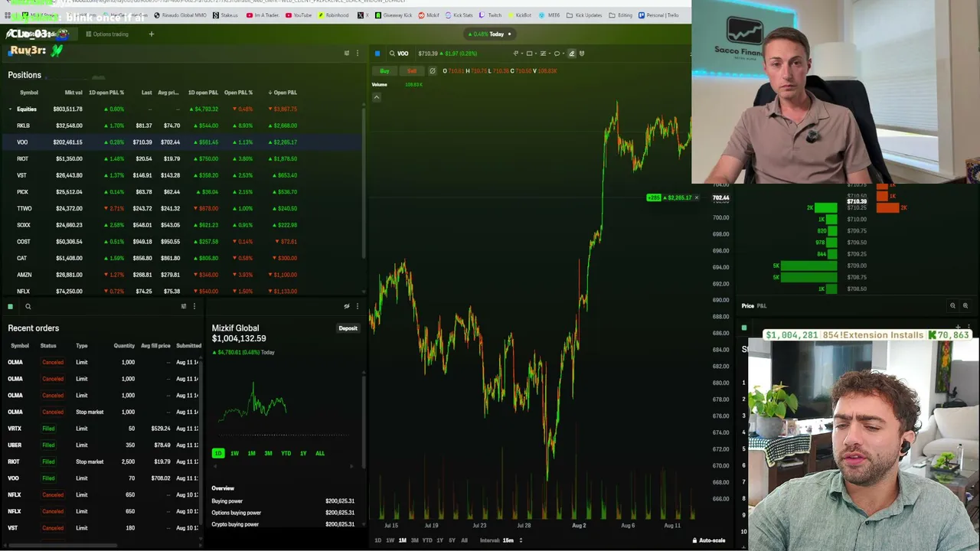
Task: Switch order ladder to Price tab
Action: (747, 306)
